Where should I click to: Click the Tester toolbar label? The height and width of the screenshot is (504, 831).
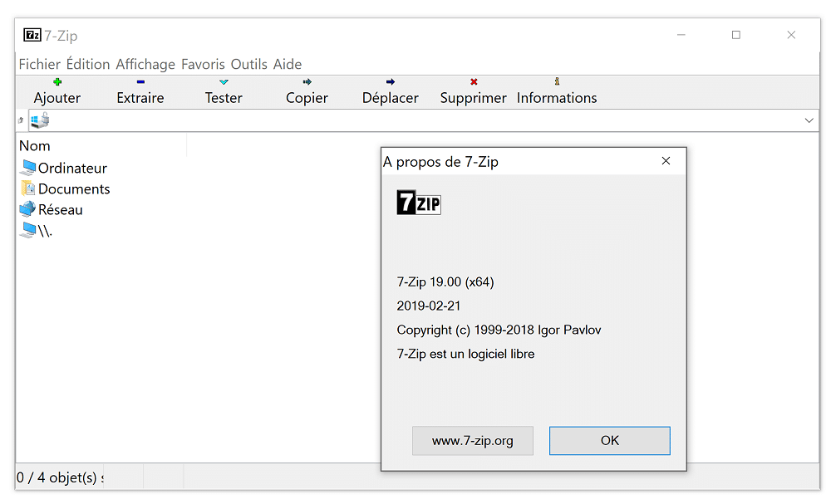click(224, 98)
